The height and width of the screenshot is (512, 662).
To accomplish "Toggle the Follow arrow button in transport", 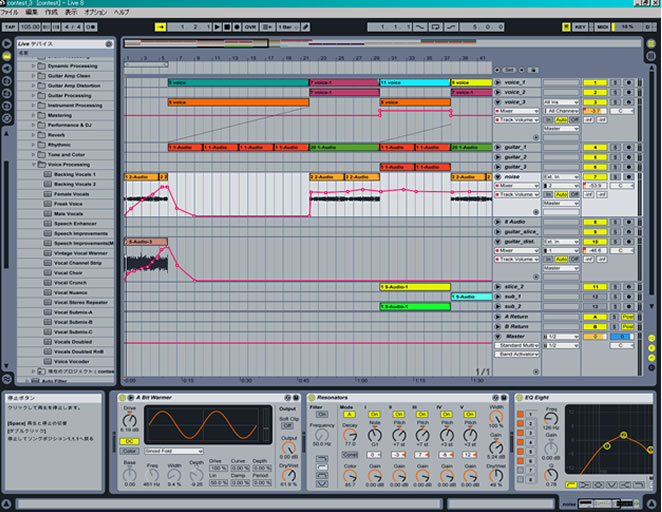I will click(x=160, y=27).
